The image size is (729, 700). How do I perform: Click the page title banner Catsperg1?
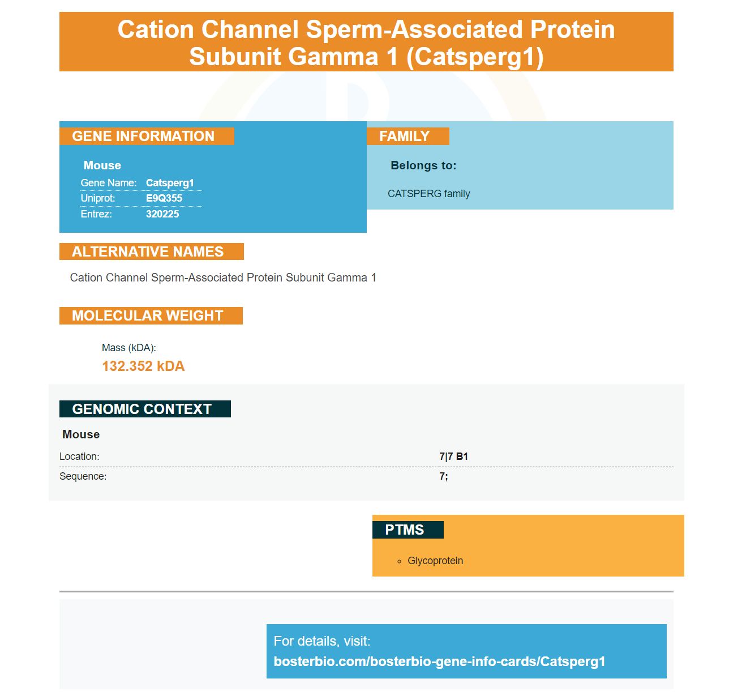[366, 42]
